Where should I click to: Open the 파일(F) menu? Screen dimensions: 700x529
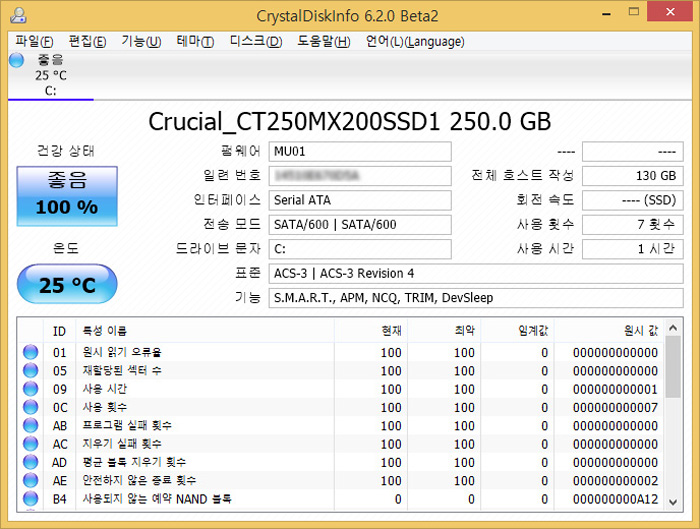click(x=33, y=41)
